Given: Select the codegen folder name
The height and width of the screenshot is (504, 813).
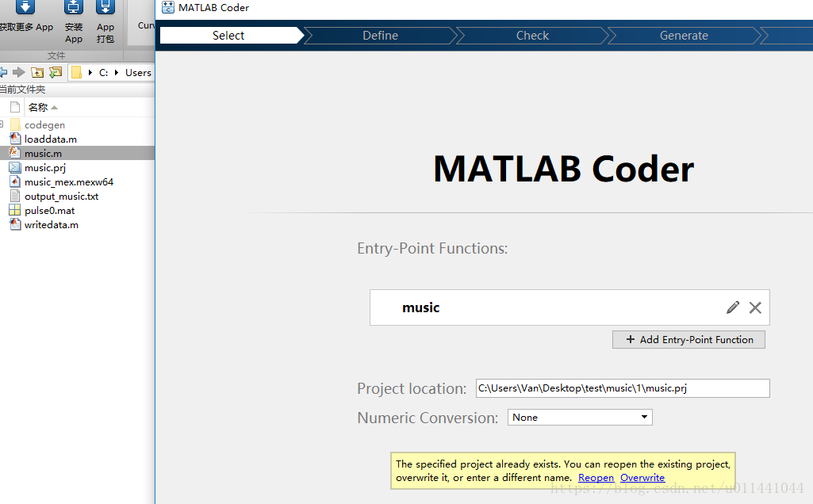Looking at the screenshot, I should [44, 125].
